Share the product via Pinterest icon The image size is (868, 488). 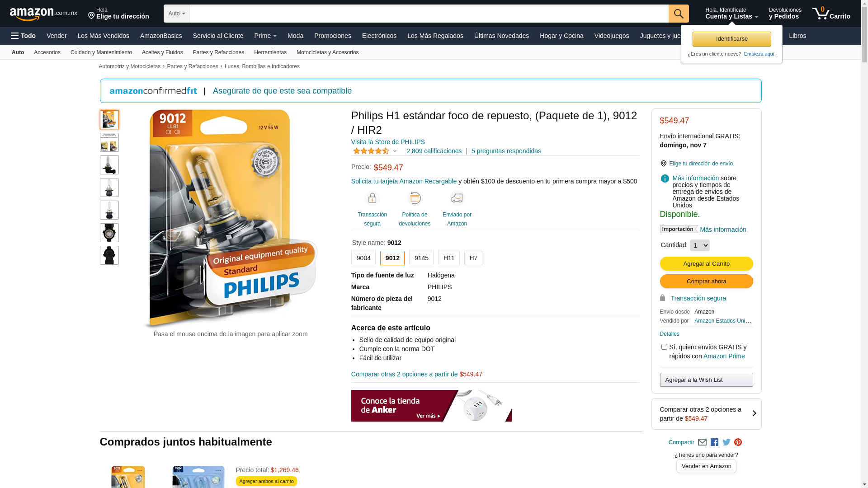(738, 442)
